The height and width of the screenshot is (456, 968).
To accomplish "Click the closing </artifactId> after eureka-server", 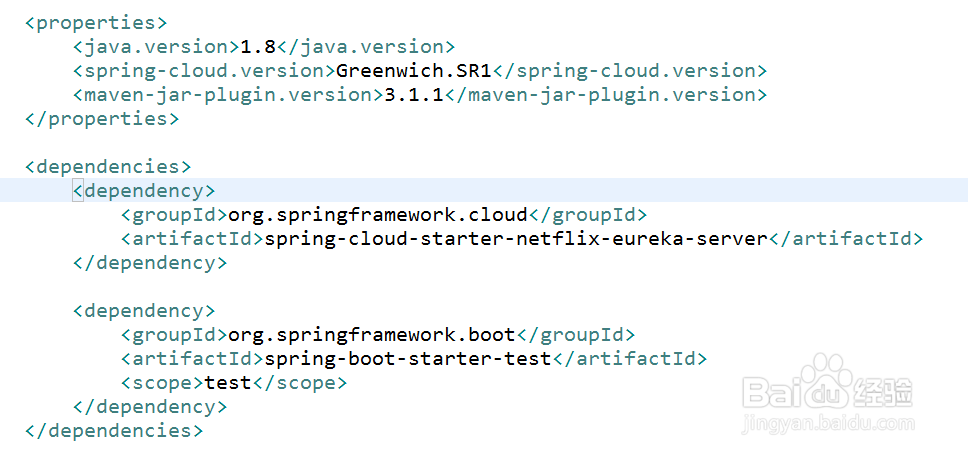I will 845,239.
